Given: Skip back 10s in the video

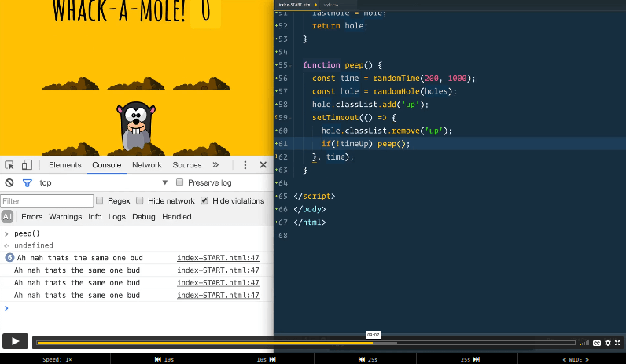Looking at the screenshot, I should [164, 359].
